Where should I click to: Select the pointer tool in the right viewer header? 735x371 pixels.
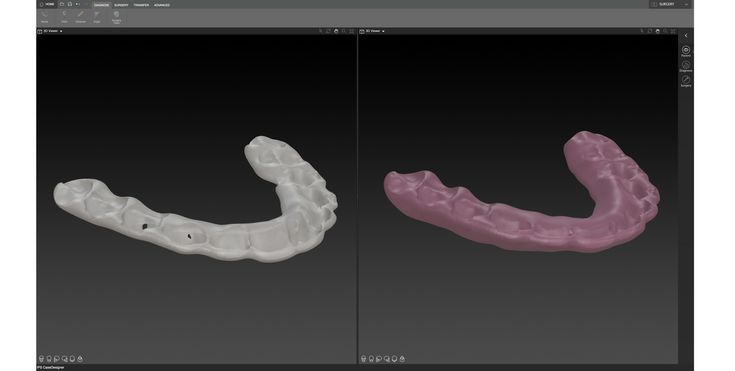point(642,31)
